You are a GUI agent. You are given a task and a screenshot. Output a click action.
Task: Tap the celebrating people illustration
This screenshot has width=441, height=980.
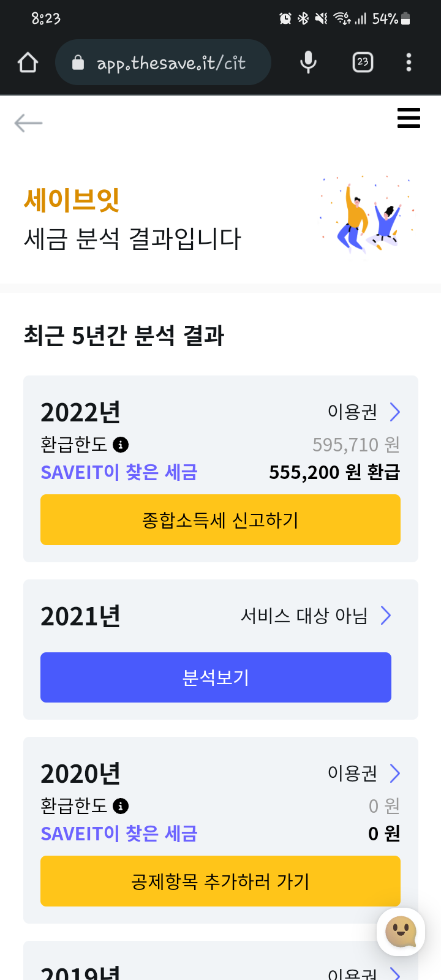(367, 215)
